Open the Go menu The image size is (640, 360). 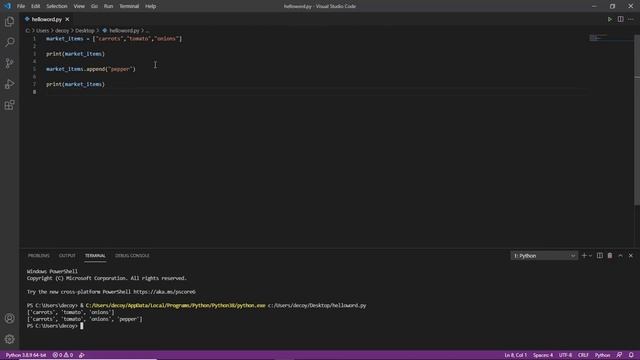point(94,6)
